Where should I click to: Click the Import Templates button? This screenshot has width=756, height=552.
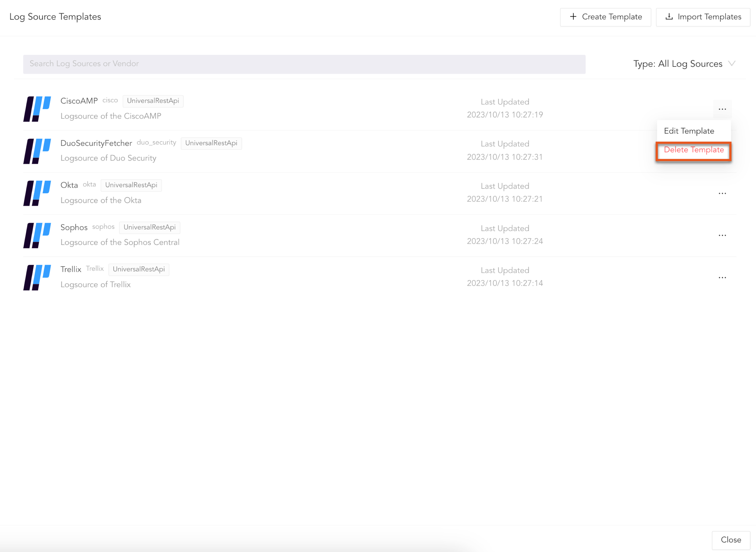point(703,17)
